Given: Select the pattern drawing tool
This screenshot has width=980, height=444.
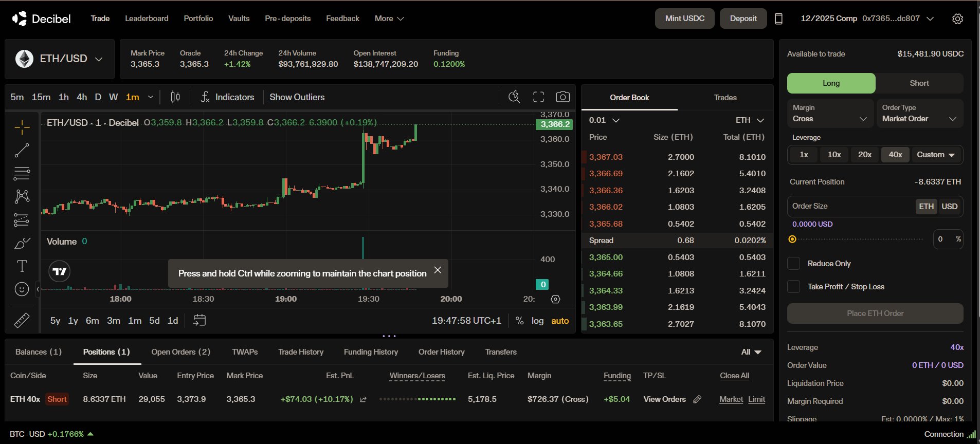Looking at the screenshot, I should coord(22,196).
